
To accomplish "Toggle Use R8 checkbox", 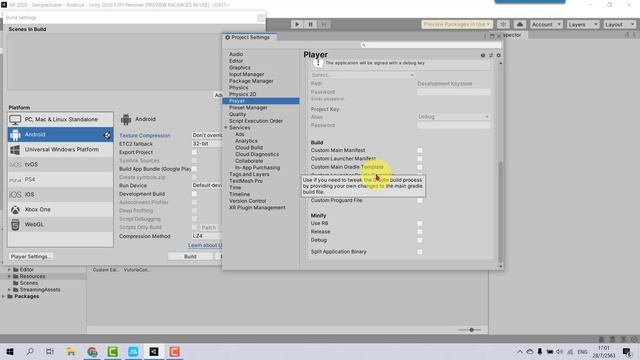I will pyautogui.click(x=420, y=223).
